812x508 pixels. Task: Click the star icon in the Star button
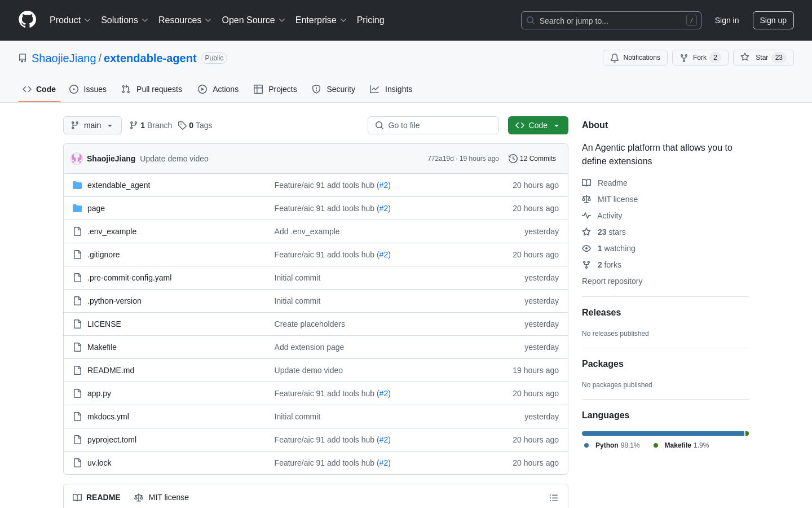(745, 58)
